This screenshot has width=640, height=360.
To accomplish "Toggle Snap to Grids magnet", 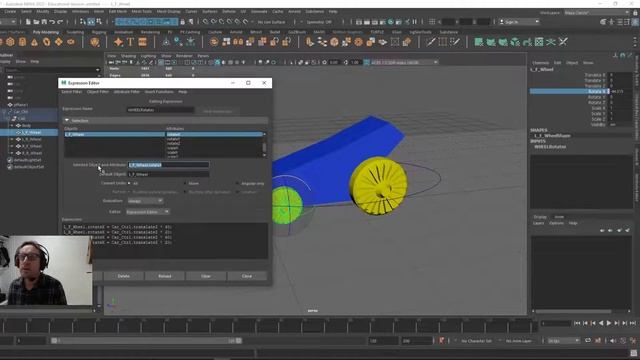I will pos(206,22).
